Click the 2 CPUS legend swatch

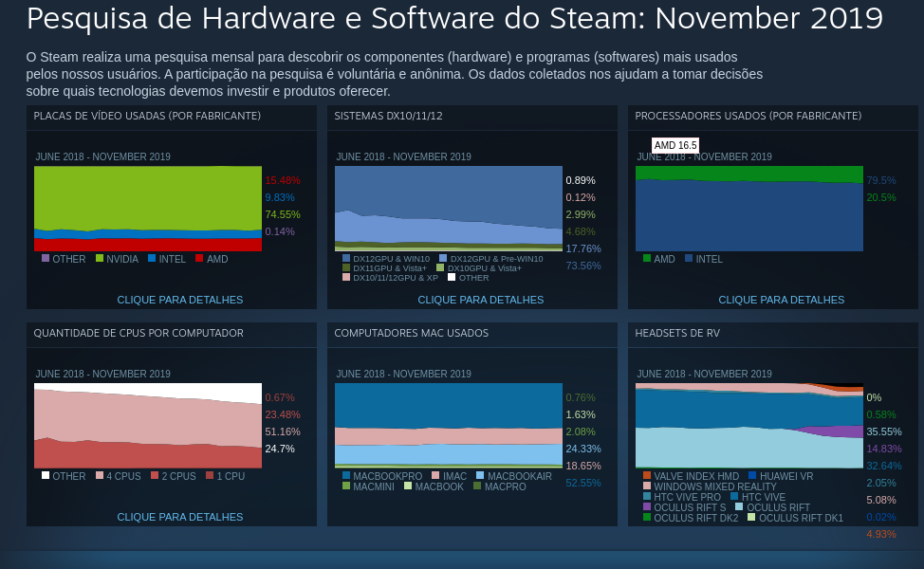click(155, 475)
